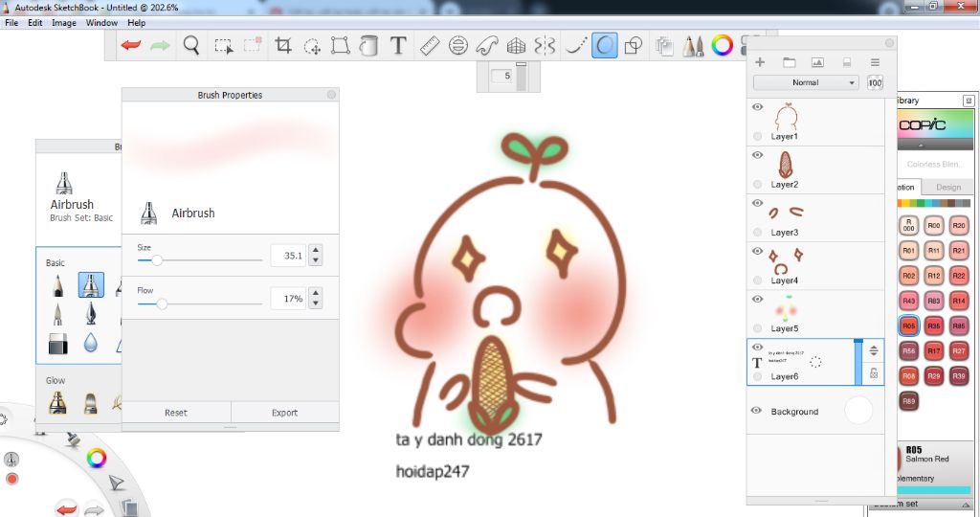Select the Distort transform tool
The image size is (980, 517).
340,46
